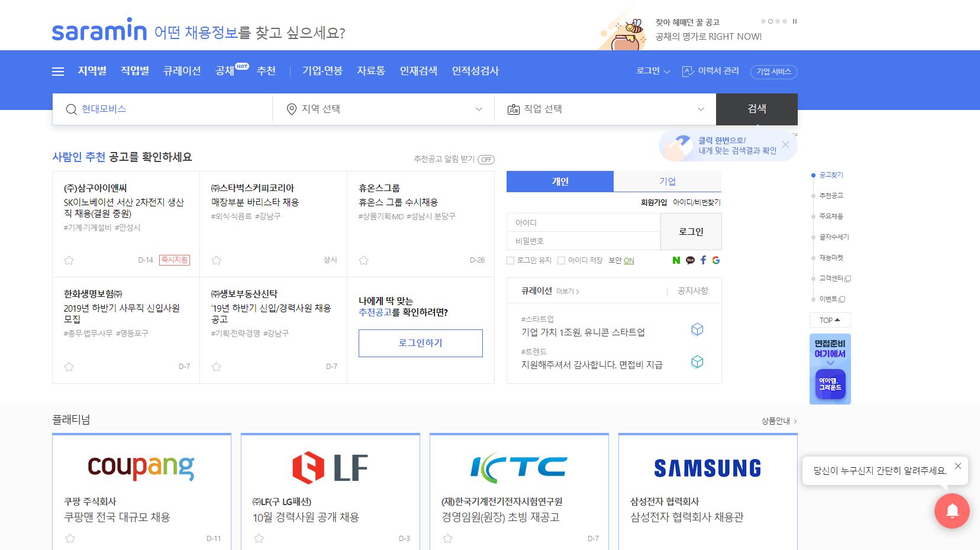This screenshot has width=980, height=550.
Task: Jump to 추천공고 in side navigation
Action: tap(831, 196)
